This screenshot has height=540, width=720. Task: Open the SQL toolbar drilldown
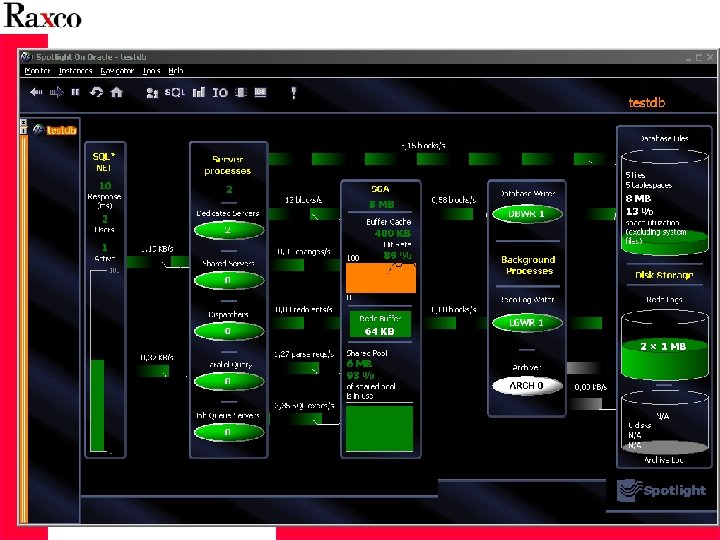(174, 92)
